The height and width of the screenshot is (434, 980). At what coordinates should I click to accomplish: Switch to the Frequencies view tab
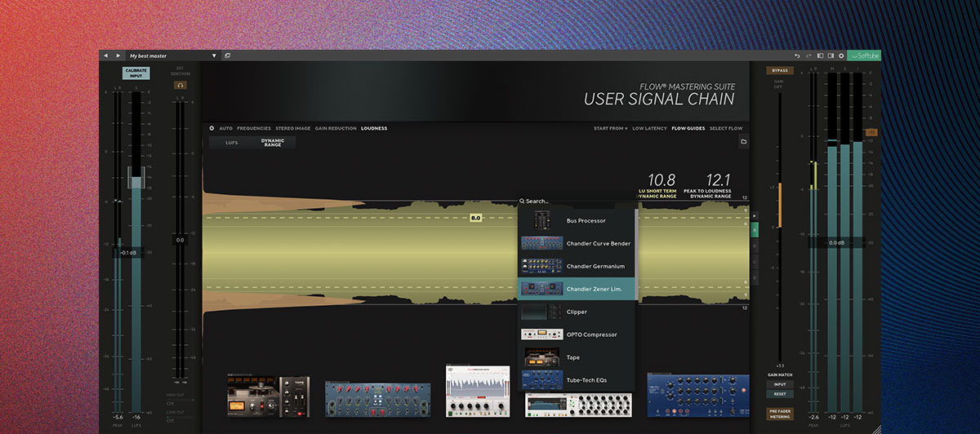pyautogui.click(x=254, y=128)
